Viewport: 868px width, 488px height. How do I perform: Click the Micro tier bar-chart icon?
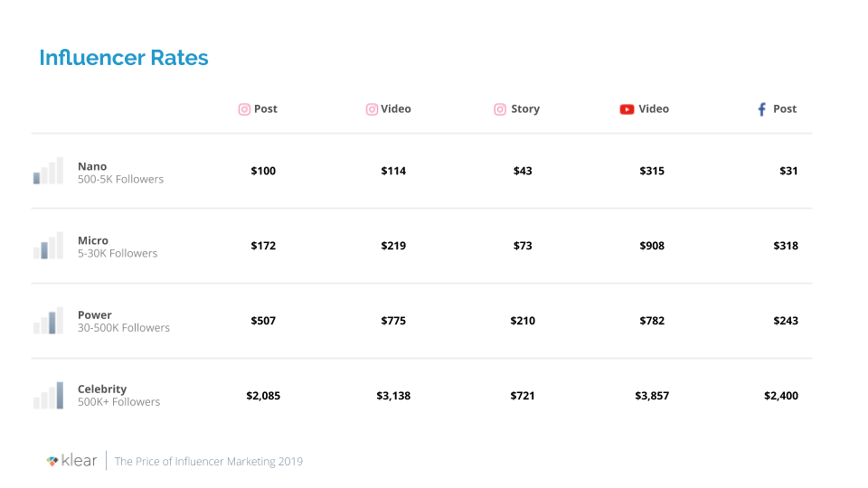(49, 246)
